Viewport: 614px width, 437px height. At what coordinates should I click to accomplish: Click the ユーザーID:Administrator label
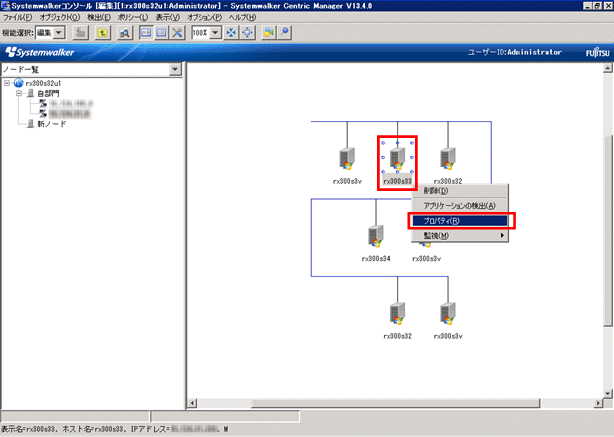(515, 52)
